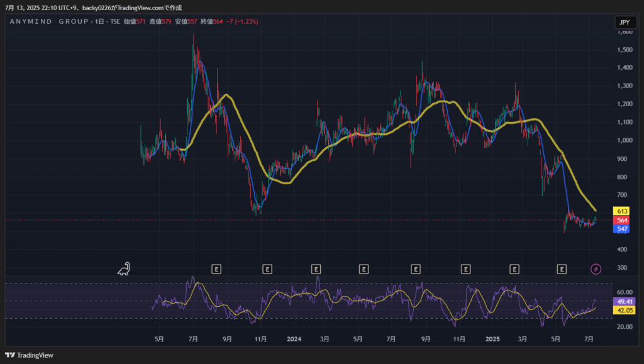Click the purple 49.41 RSI value label

[625, 302]
